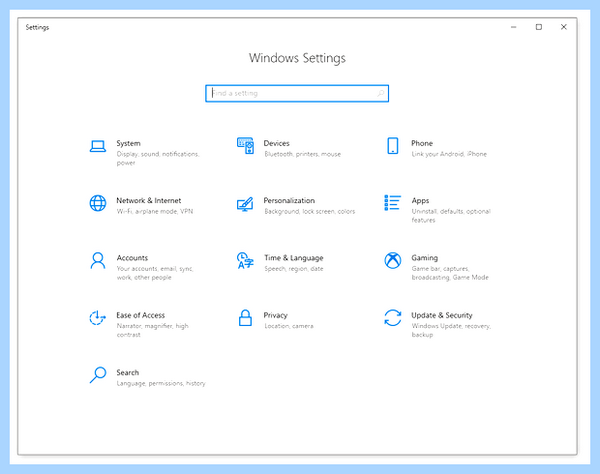Select the Apps list icon
Viewport: 600px width, 474px height.
pyautogui.click(x=393, y=203)
